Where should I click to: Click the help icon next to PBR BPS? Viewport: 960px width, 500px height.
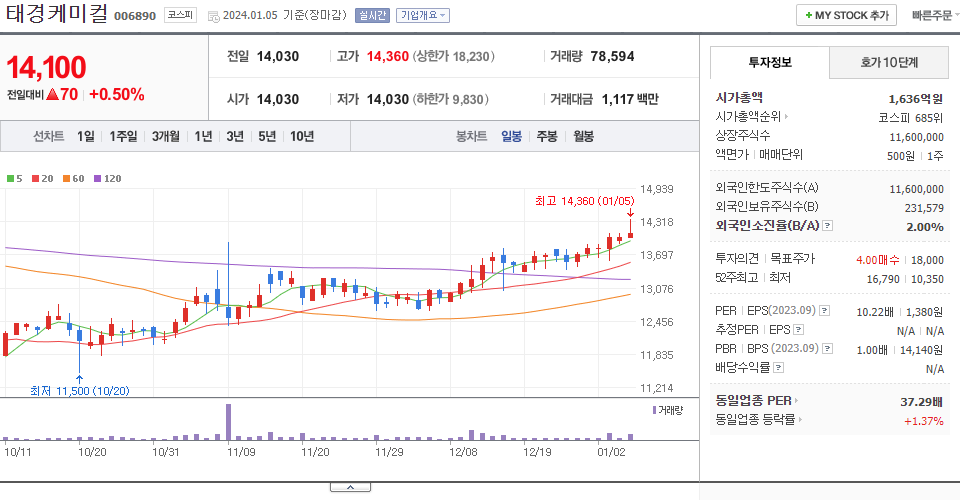(827, 349)
